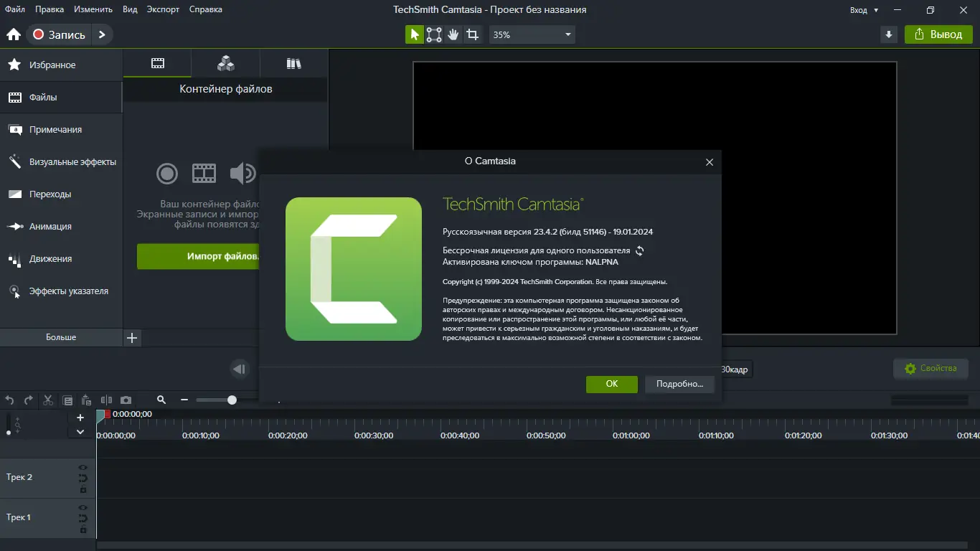The width and height of the screenshot is (980, 551).
Task: Activate the node edit tool above the canvas
Action: 434,34
